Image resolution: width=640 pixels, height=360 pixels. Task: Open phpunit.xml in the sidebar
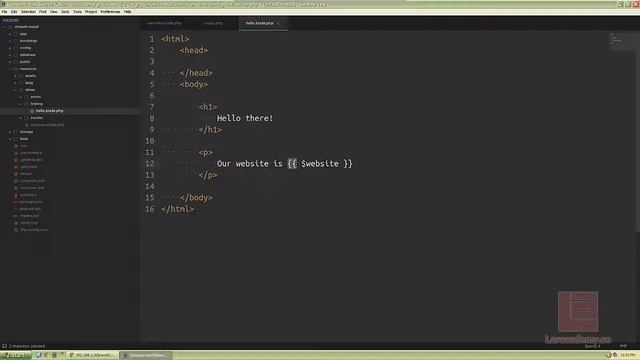point(31,209)
